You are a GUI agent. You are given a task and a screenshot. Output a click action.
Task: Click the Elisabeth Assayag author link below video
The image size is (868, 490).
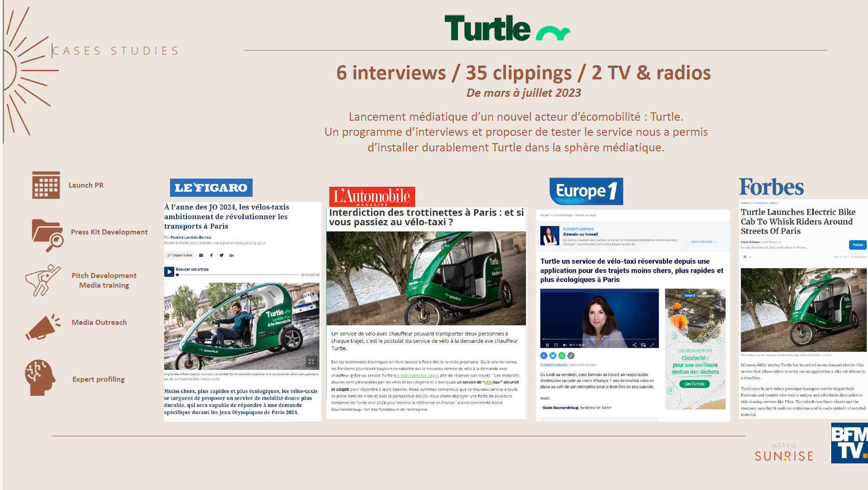[553, 365]
